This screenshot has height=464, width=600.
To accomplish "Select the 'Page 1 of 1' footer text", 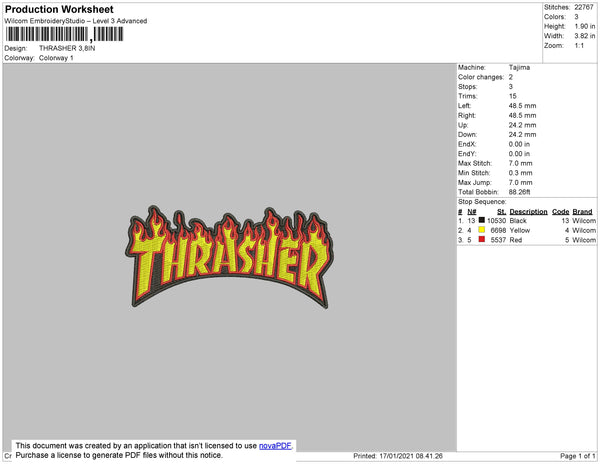I will (x=578, y=456).
